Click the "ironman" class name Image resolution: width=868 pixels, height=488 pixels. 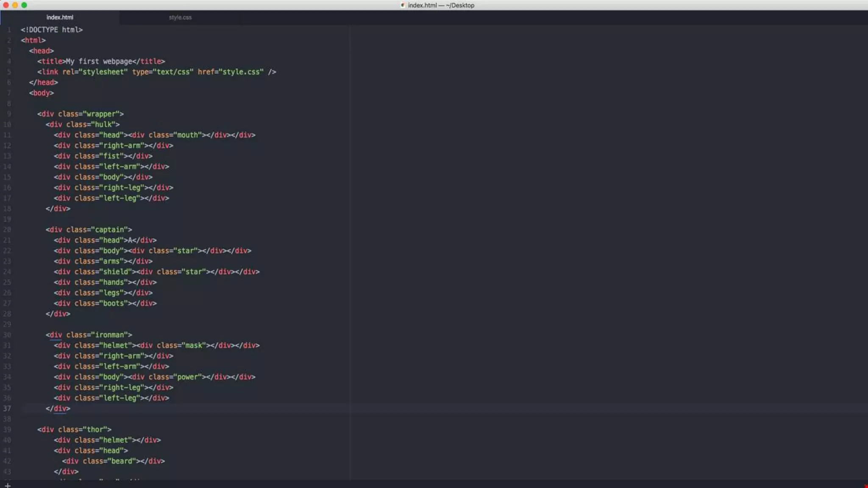click(x=109, y=335)
